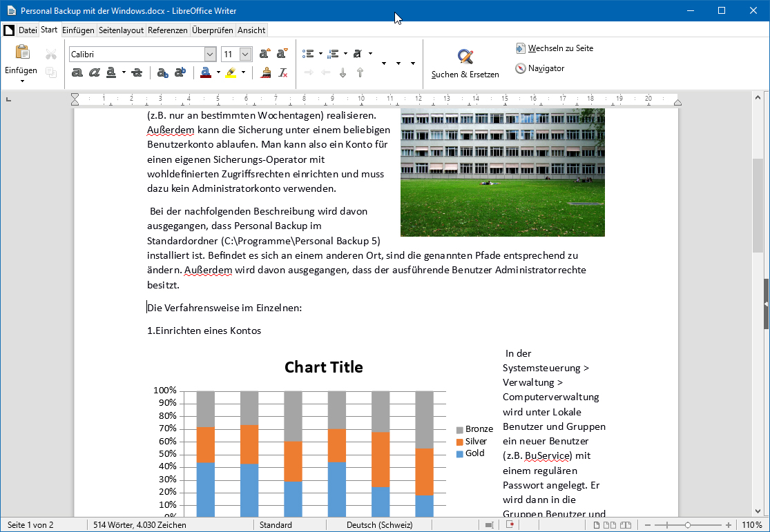Switch to the Seitenlayout tab

click(122, 30)
